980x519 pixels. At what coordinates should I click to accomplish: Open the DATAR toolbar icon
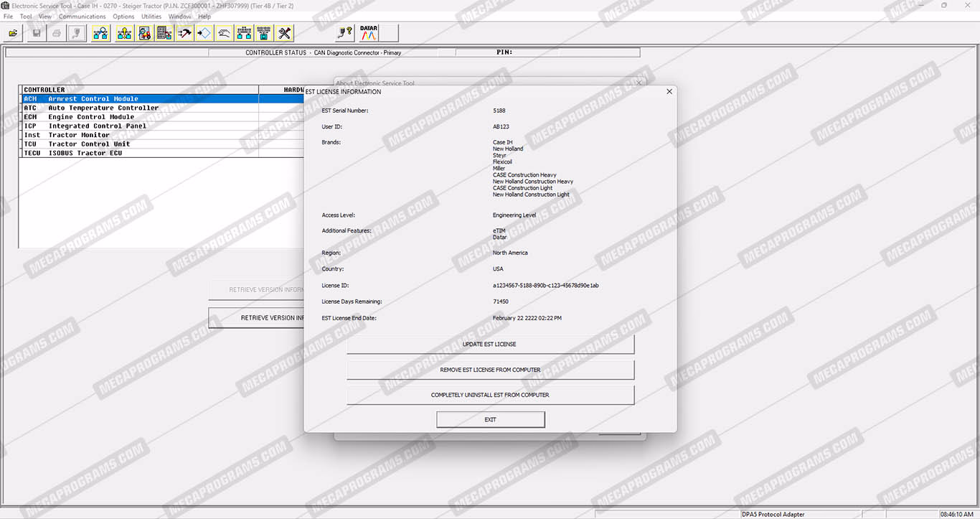(369, 33)
